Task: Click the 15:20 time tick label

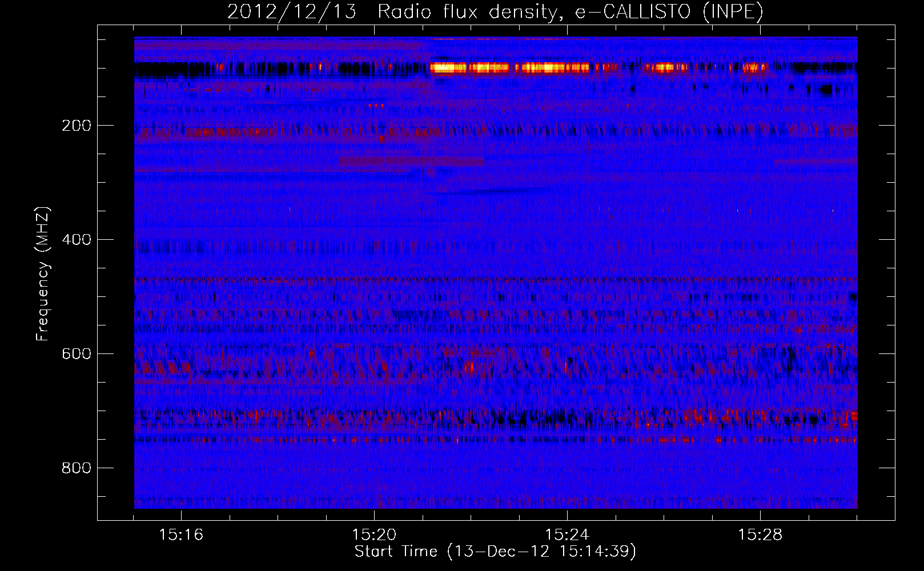Action: click(374, 535)
